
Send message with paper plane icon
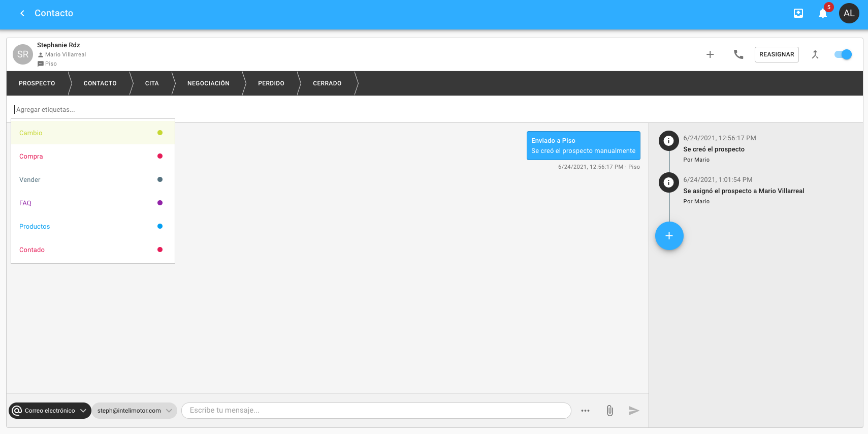coord(633,411)
